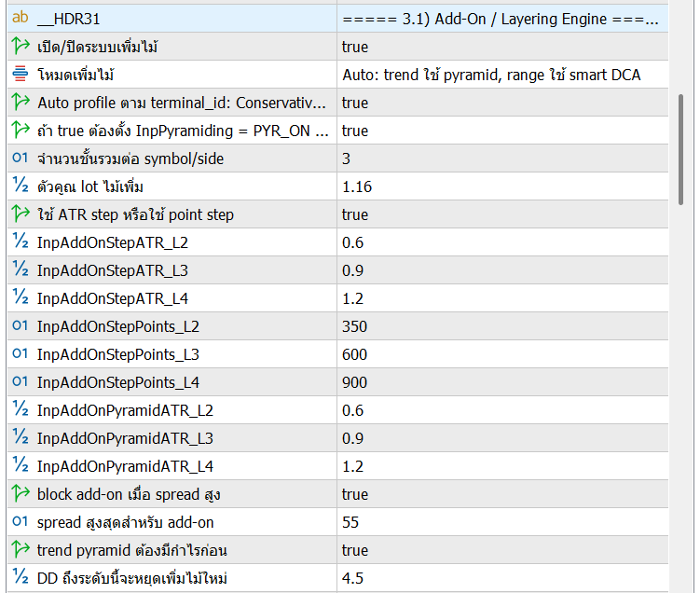Click the enum icon of โหมดเพิ่มไม้ row

[x=20, y=75]
